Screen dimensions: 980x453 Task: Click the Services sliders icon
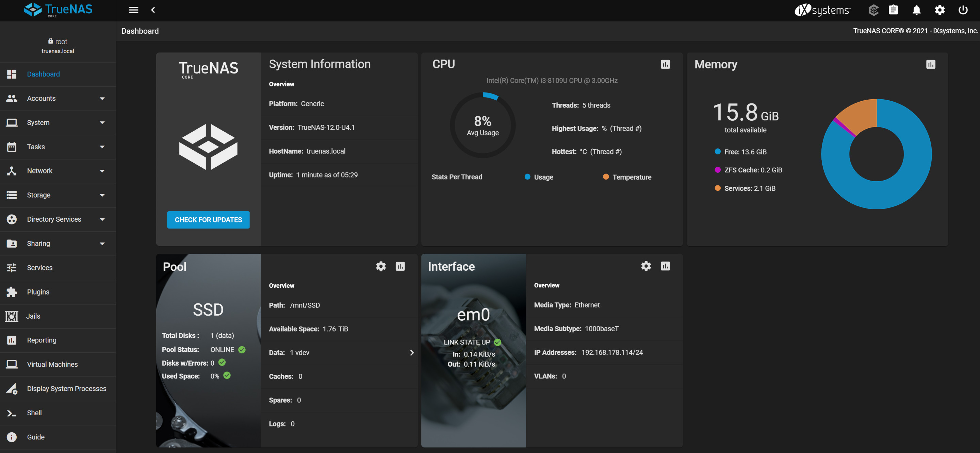[x=12, y=268]
